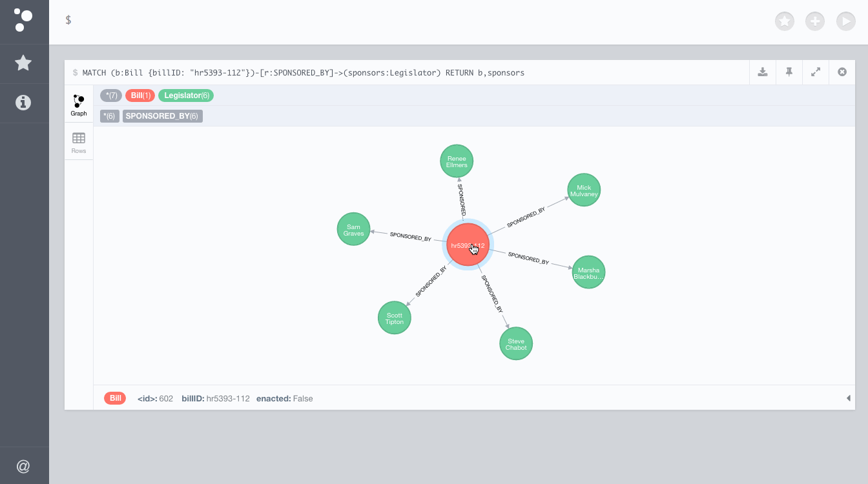
Task: Download the result using export icon
Action: coord(763,72)
